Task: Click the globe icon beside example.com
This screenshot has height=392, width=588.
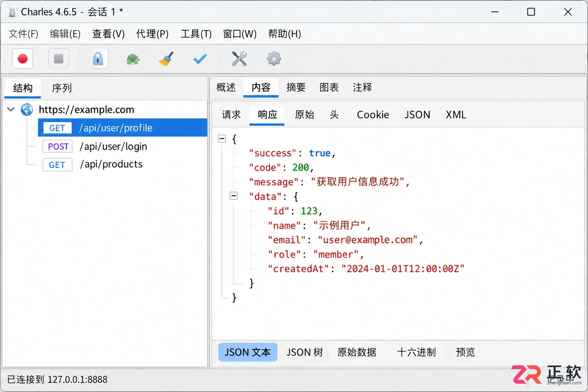Action: pyautogui.click(x=27, y=109)
